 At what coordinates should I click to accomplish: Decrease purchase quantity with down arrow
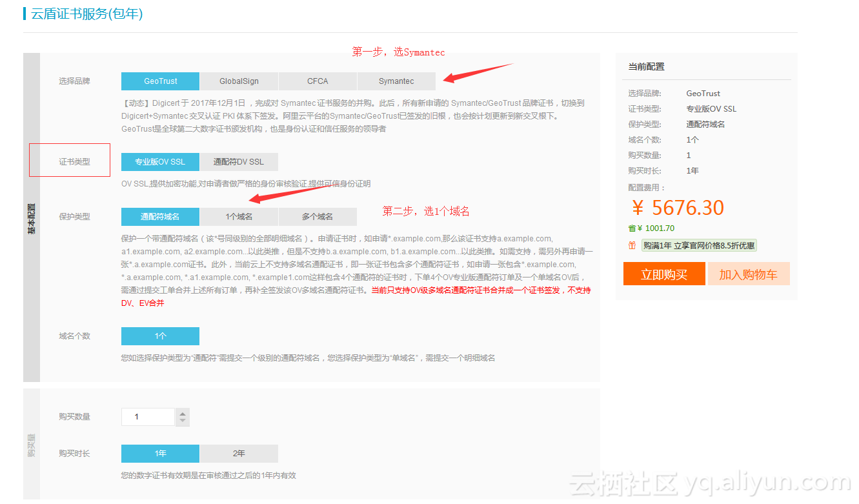pyautogui.click(x=183, y=421)
